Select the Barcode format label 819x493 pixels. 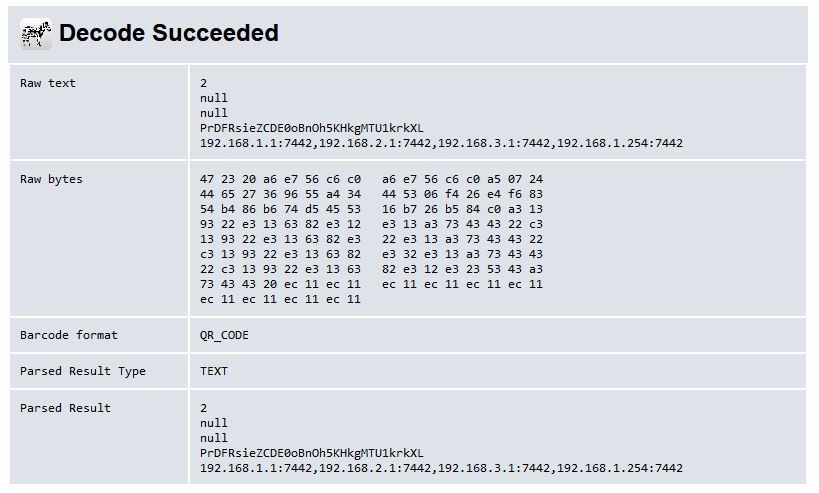click(x=69, y=335)
